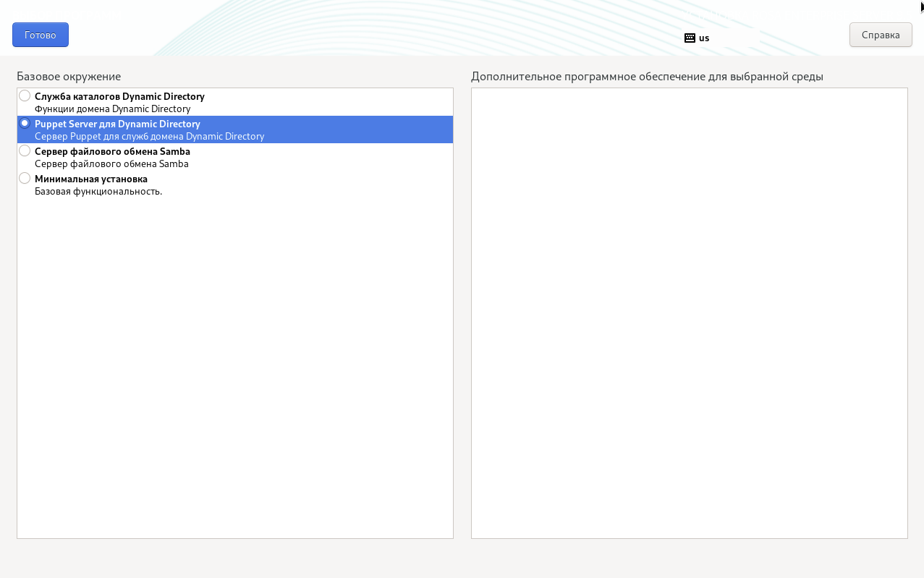This screenshot has height=578, width=924.
Task: Click the bold title 'Минимальная установка'
Action: (x=91, y=179)
